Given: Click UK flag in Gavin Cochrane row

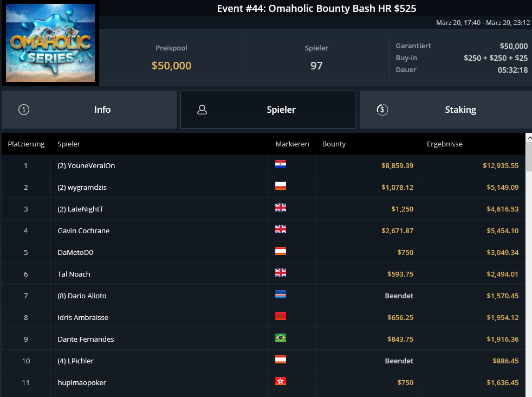Looking at the screenshot, I should tap(281, 229).
